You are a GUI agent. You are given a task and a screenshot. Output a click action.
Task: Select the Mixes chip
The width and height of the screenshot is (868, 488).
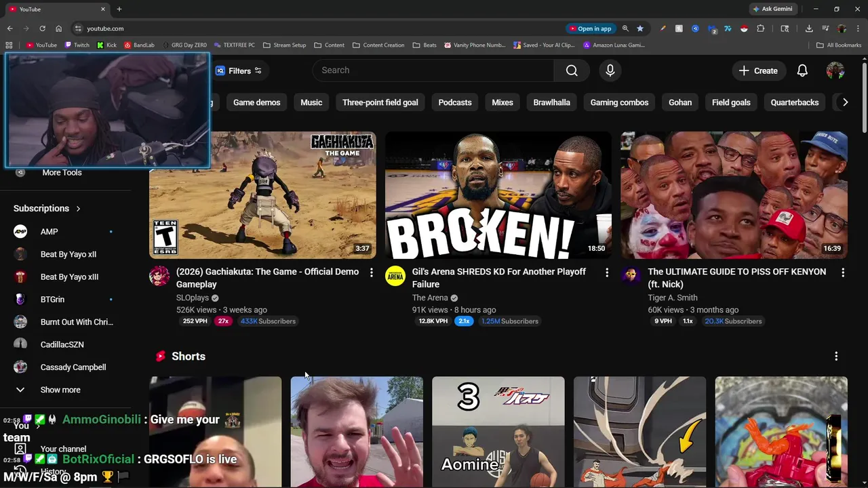click(502, 102)
